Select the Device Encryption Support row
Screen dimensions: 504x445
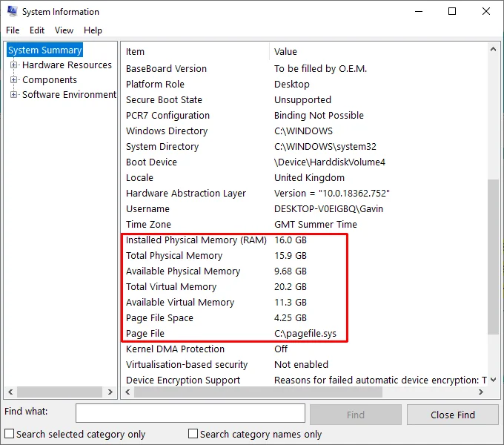coord(304,380)
